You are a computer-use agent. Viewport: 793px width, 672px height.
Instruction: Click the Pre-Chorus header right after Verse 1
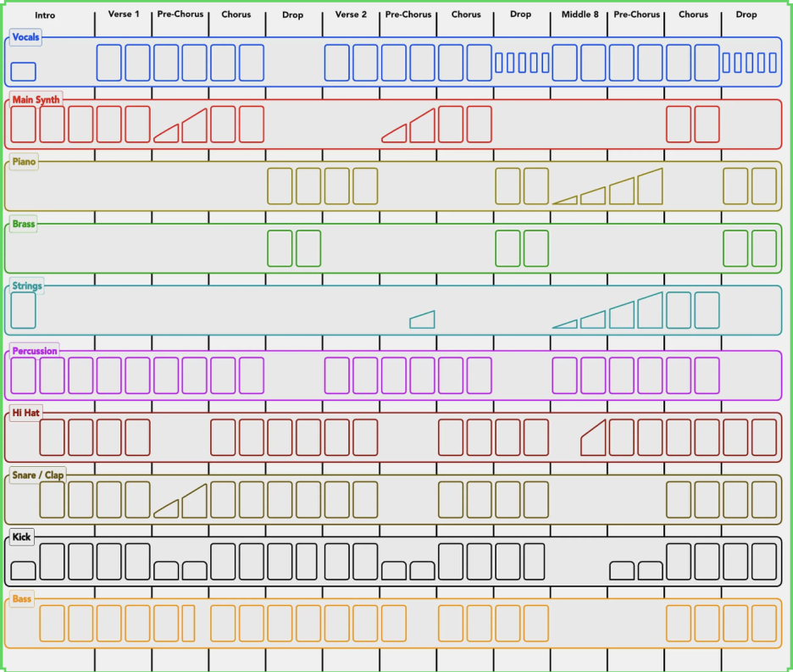[x=180, y=14]
